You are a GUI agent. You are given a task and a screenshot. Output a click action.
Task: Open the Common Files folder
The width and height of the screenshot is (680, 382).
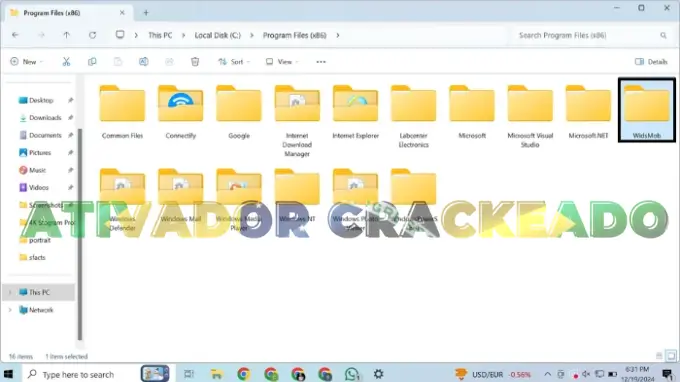coord(122,112)
